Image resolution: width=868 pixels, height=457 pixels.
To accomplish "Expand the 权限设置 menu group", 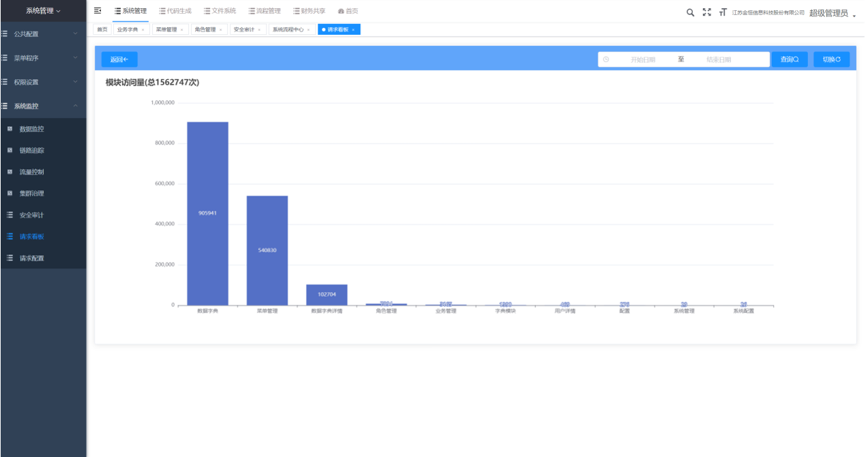I will pos(44,82).
